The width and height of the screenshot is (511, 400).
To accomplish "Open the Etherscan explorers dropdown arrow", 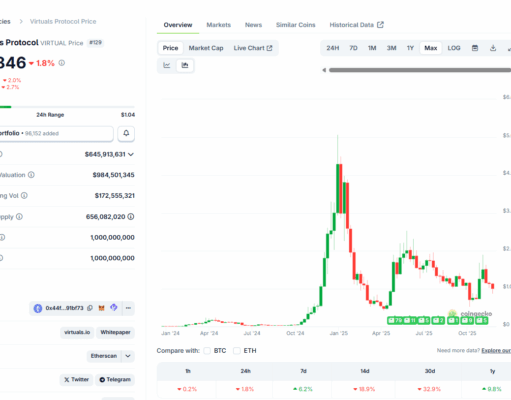I will pos(128,356).
